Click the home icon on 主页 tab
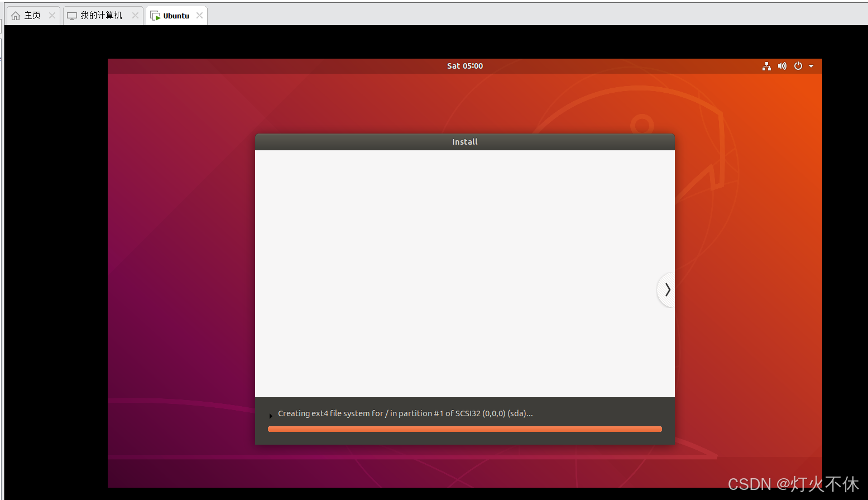868x500 pixels. coord(16,16)
